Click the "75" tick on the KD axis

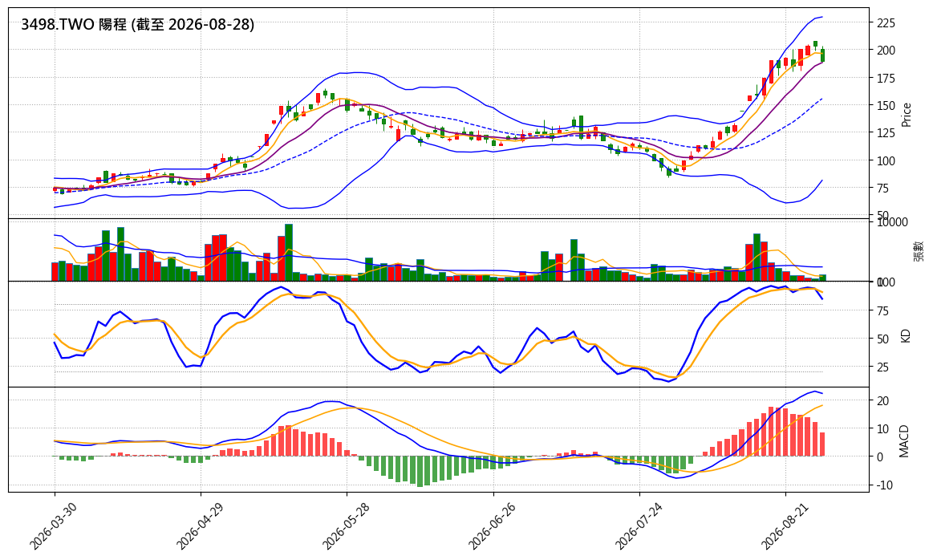tap(883, 311)
